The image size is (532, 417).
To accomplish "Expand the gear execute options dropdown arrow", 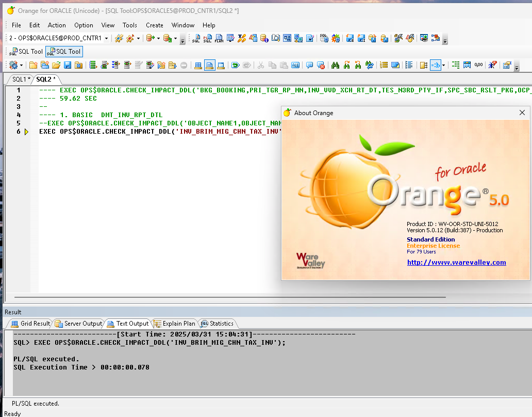I will (x=22, y=65).
